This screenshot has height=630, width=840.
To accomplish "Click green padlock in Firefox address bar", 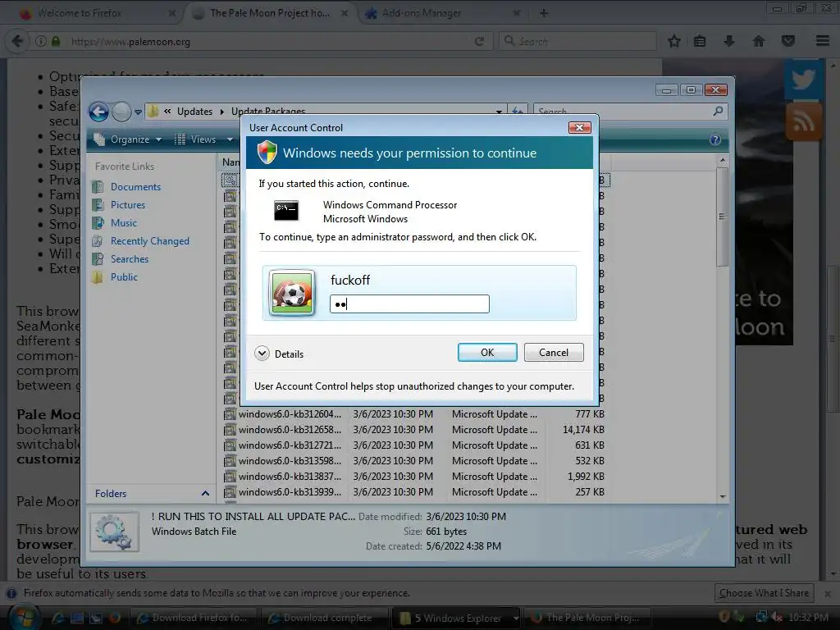I will click(56, 41).
